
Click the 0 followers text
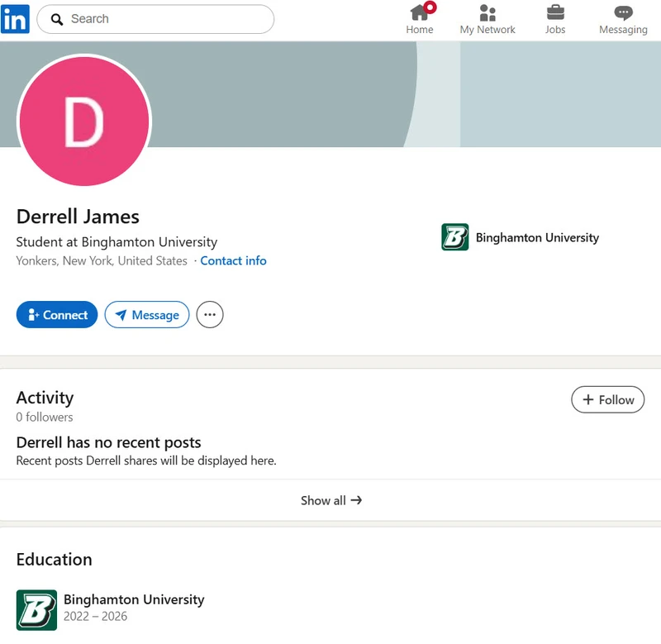[45, 417]
